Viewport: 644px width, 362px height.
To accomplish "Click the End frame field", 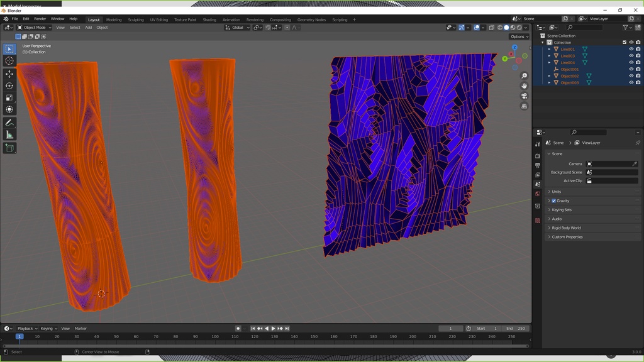I will pyautogui.click(x=516, y=329).
